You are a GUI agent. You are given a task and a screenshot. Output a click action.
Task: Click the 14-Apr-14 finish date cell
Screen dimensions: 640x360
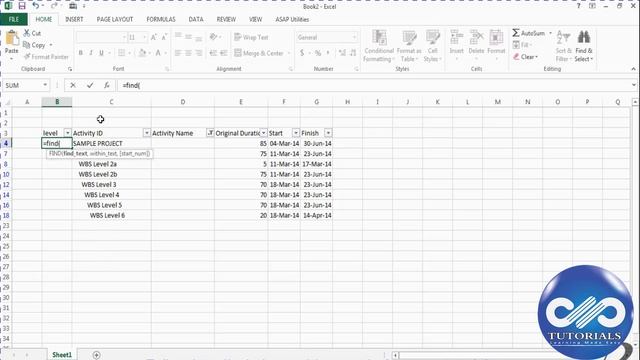coord(317,215)
